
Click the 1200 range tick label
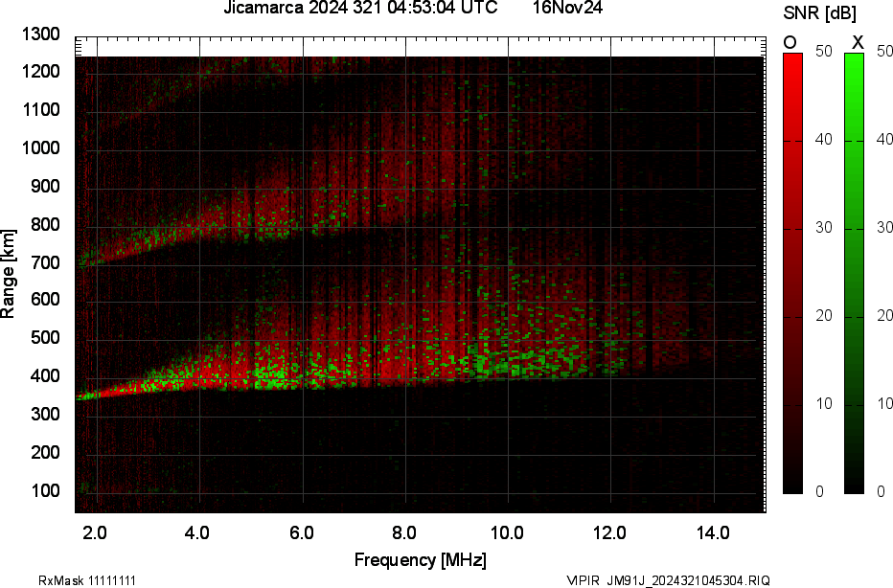click(41, 72)
